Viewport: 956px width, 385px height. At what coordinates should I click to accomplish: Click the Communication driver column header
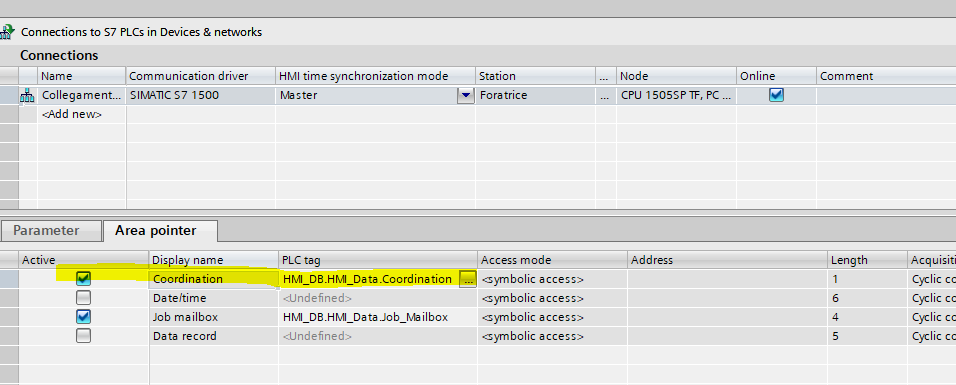[201, 76]
